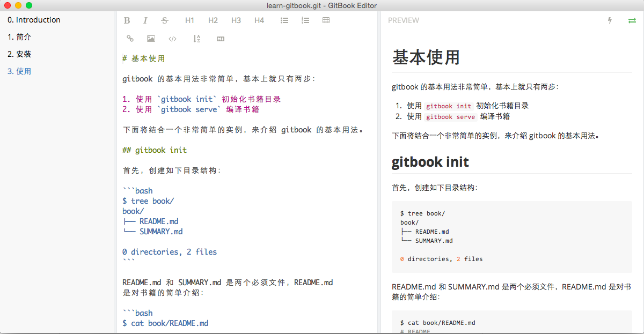The height and width of the screenshot is (334, 644).
Task: Insert an image using the picture icon
Action: pos(151,39)
